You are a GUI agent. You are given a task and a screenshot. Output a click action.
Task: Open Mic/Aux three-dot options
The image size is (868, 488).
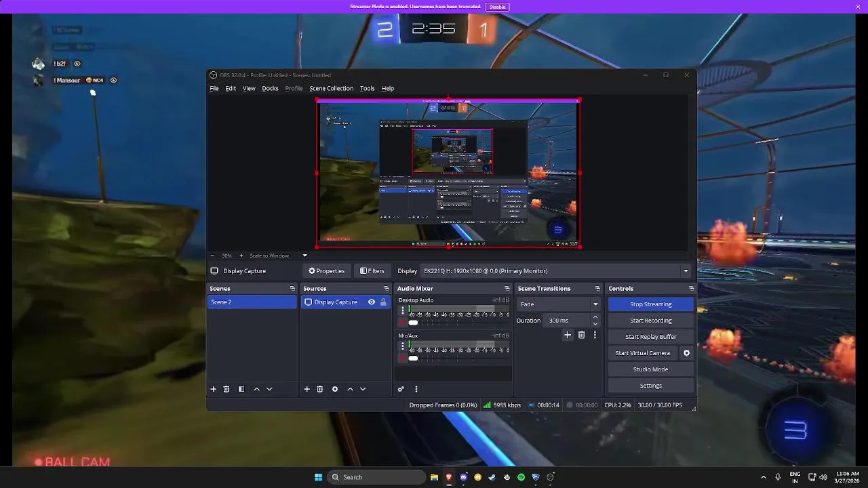[x=403, y=346]
